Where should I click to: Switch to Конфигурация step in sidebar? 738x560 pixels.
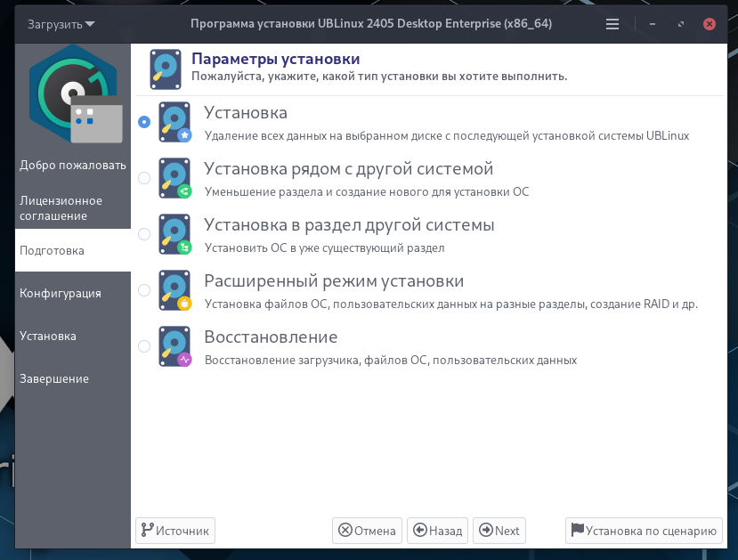coord(61,293)
